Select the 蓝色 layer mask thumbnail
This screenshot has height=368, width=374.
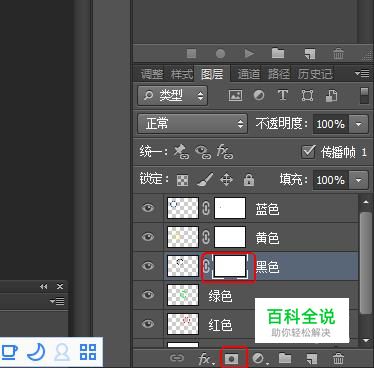pos(230,208)
